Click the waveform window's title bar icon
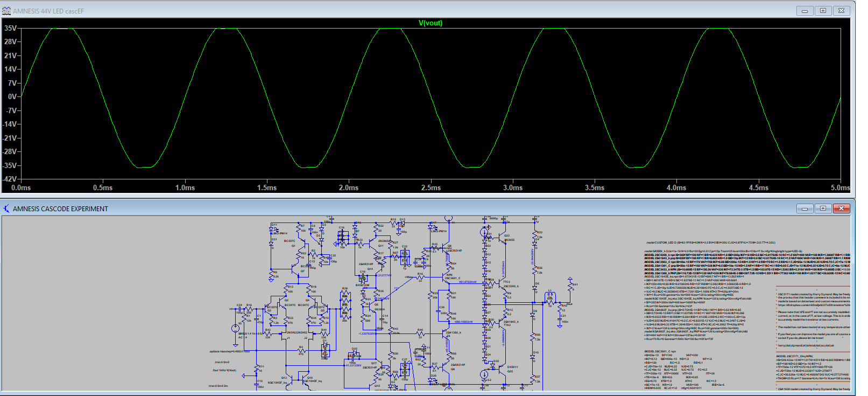Screen dimensions: 868x396 pyautogui.click(x=6, y=11)
